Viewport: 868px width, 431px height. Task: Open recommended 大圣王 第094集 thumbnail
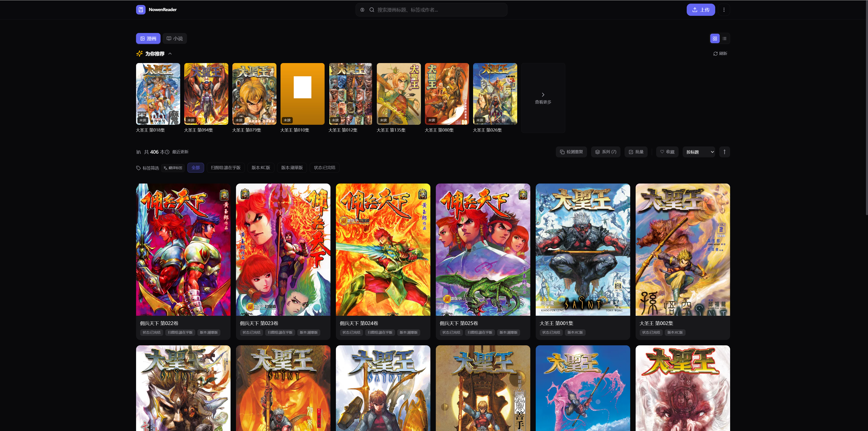[x=206, y=94]
